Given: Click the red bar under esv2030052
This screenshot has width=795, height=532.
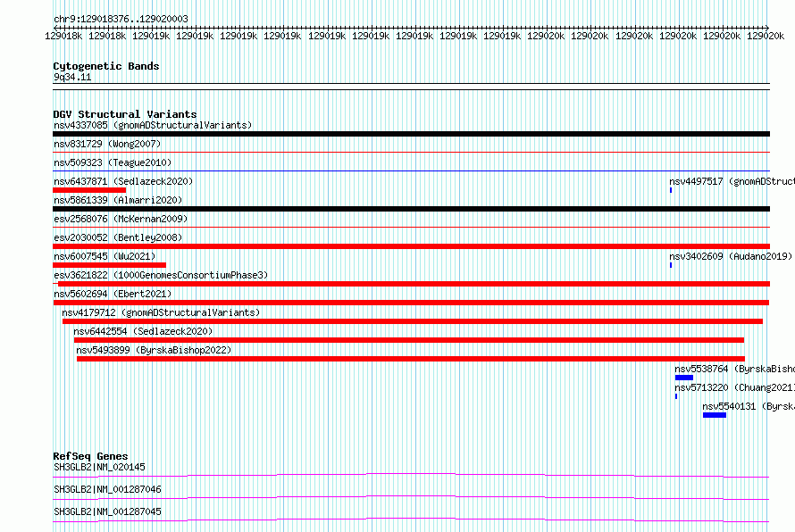Looking at the screenshot, I should tap(411, 246).
